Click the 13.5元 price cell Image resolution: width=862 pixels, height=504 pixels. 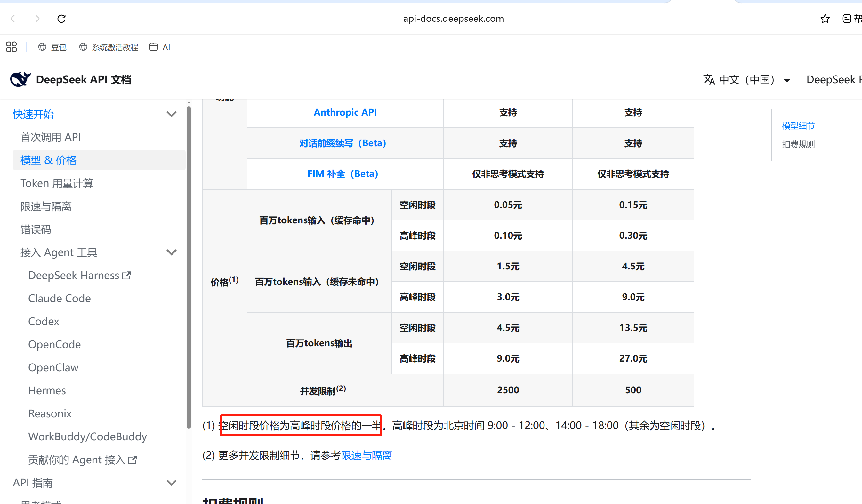[633, 328]
